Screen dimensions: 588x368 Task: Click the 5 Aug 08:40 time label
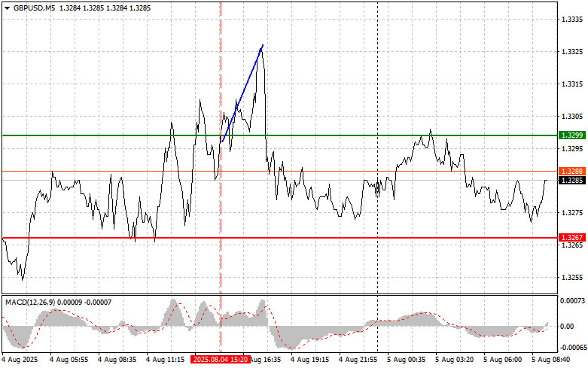pos(550,360)
